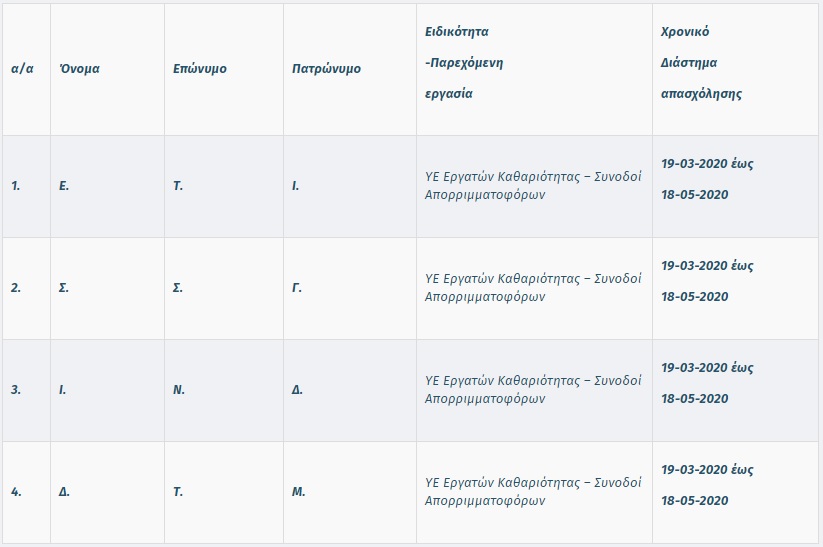The height and width of the screenshot is (547, 823).
Task: Select row number '4.' cell
Action: pyautogui.click(x=16, y=492)
